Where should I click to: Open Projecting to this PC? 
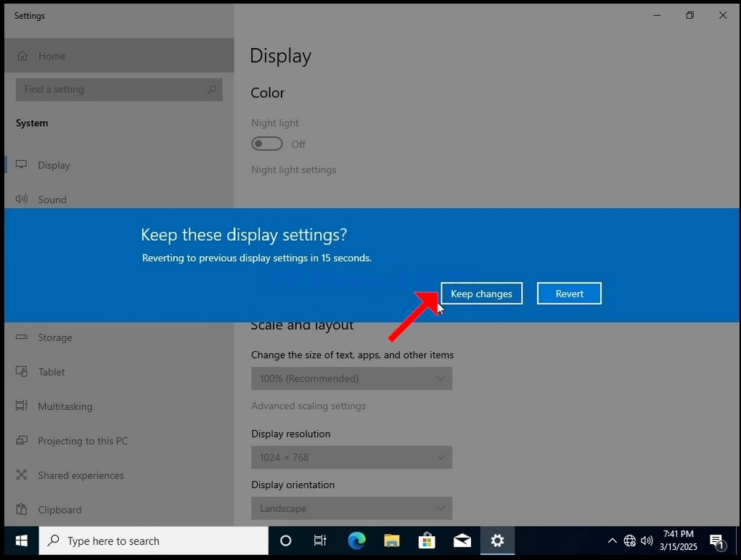(119, 441)
